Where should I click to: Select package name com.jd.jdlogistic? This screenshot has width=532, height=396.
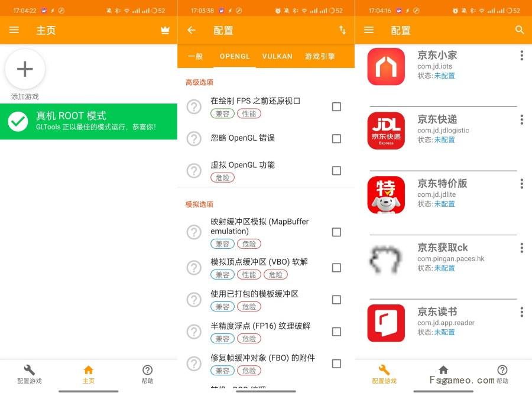pos(443,130)
